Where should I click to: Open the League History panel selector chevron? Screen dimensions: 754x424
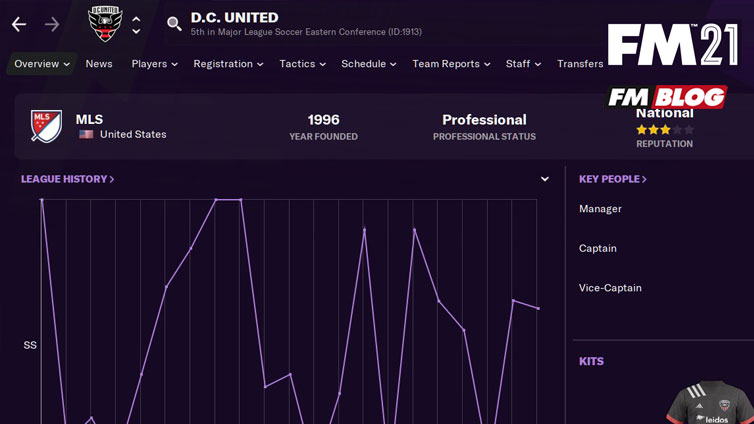click(x=544, y=179)
